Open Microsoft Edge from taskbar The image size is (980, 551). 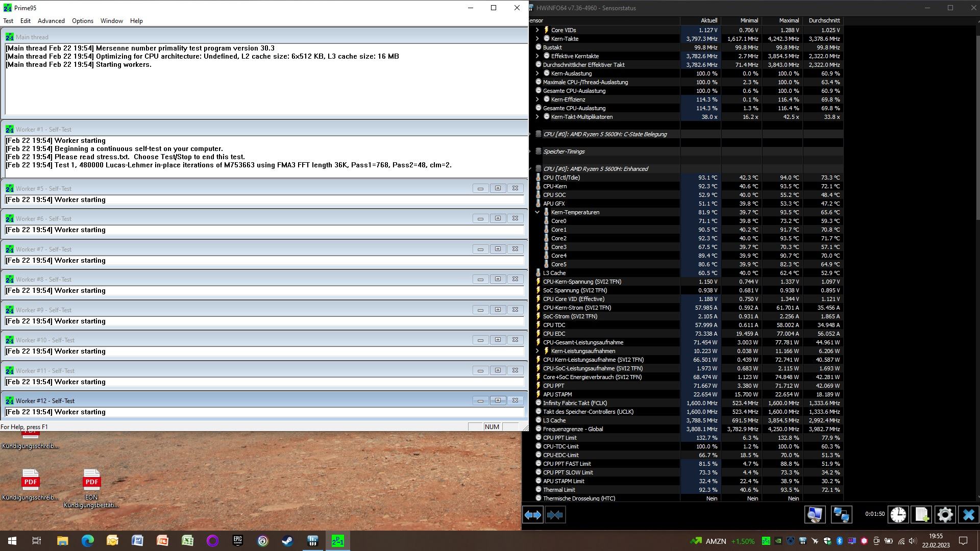pyautogui.click(x=88, y=541)
